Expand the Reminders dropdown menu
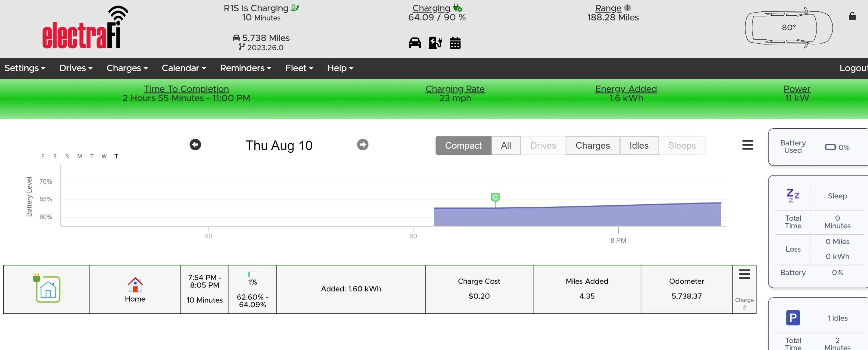This screenshot has height=350, width=868. pos(245,68)
